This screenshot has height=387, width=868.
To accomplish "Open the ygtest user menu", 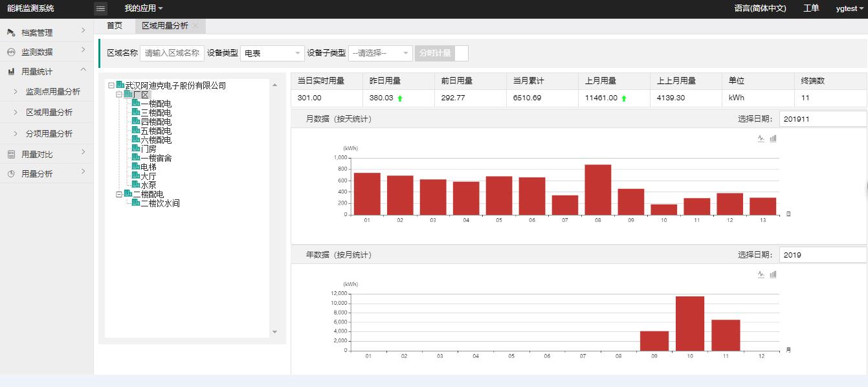I will 849,8.
